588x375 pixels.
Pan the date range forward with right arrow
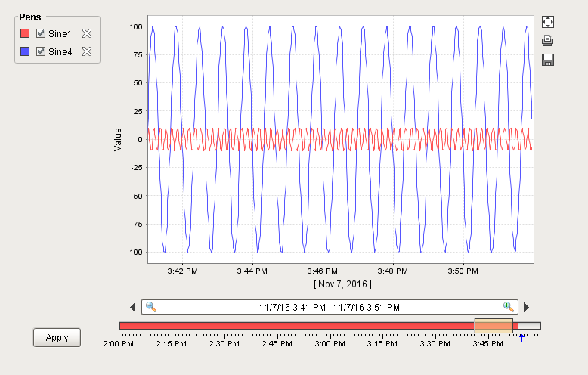click(x=527, y=307)
